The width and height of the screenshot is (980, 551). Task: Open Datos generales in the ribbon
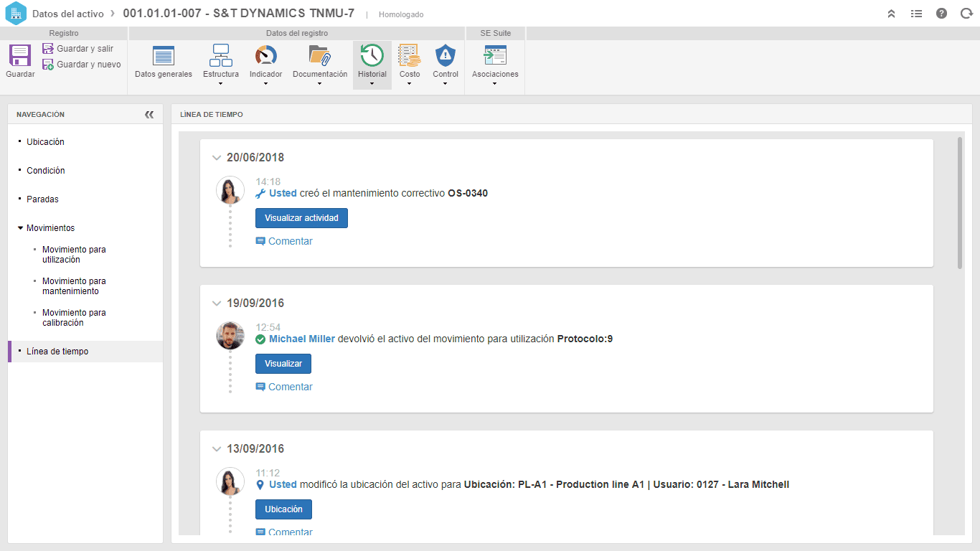click(164, 62)
